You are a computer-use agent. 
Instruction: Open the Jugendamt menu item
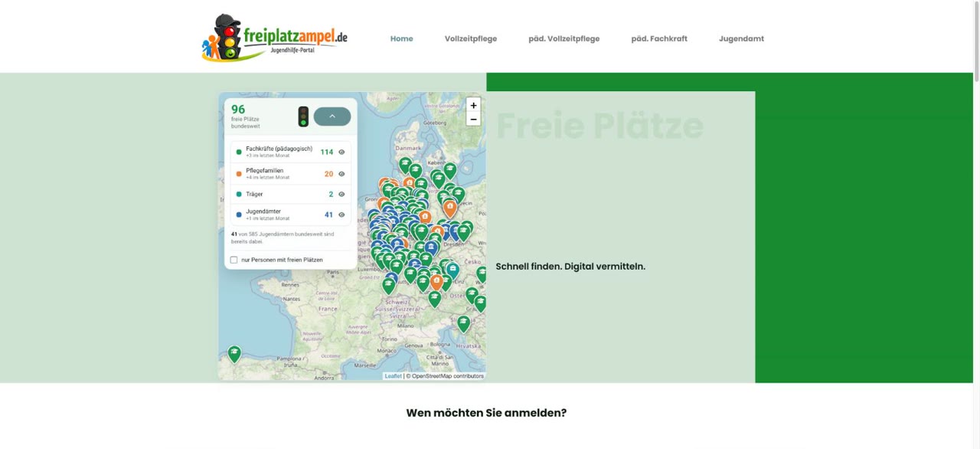pos(741,38)
